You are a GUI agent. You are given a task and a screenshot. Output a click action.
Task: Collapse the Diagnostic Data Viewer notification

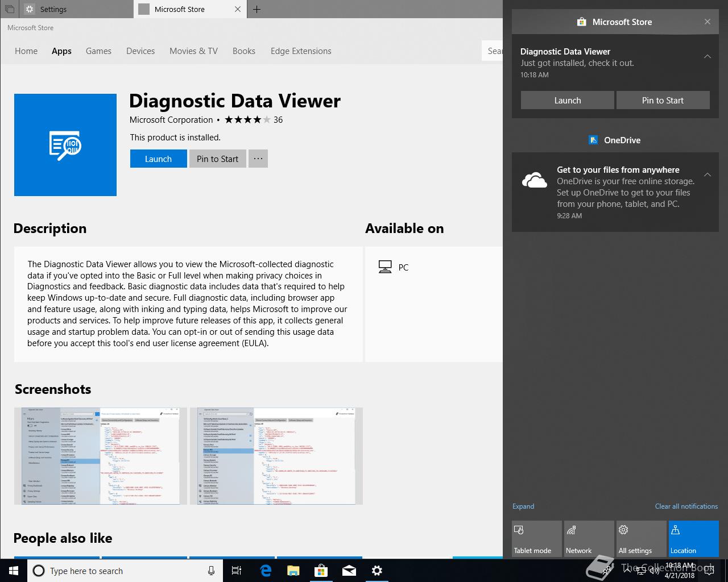(x=708, y=56)
